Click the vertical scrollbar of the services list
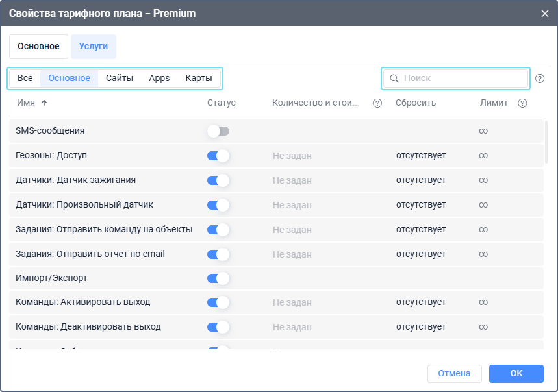558x392 pixels. [x=546, y=143]
